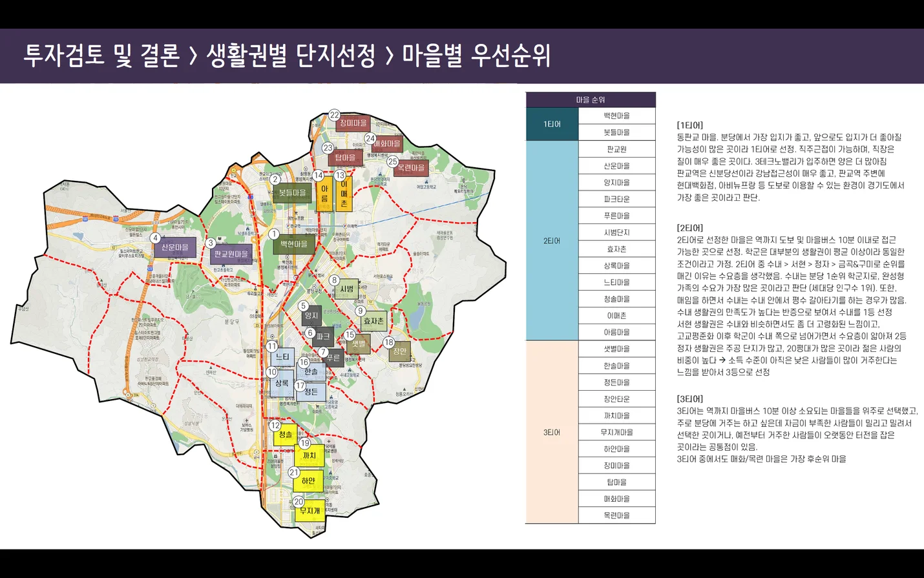Click the blue 정든 map label

tap(311, 392)
